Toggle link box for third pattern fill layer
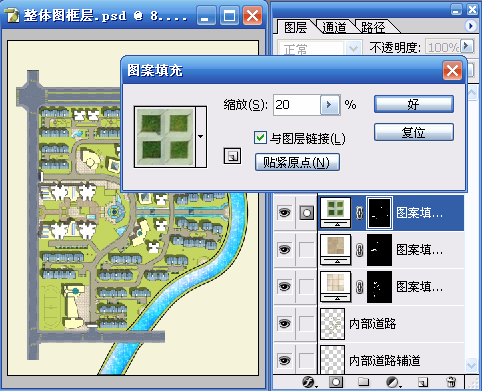 (x=306, y=287)
